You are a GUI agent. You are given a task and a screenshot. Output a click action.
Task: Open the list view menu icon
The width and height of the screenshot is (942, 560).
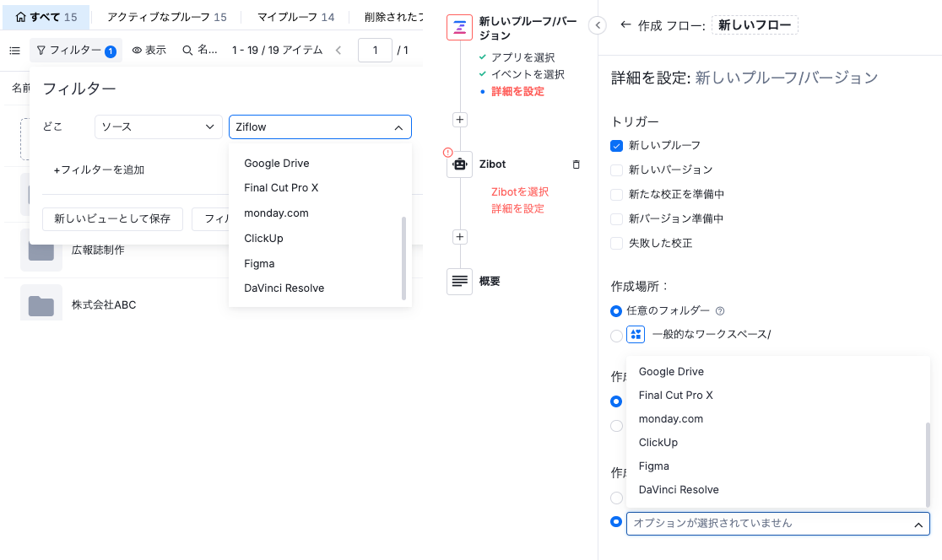(15, 51)
